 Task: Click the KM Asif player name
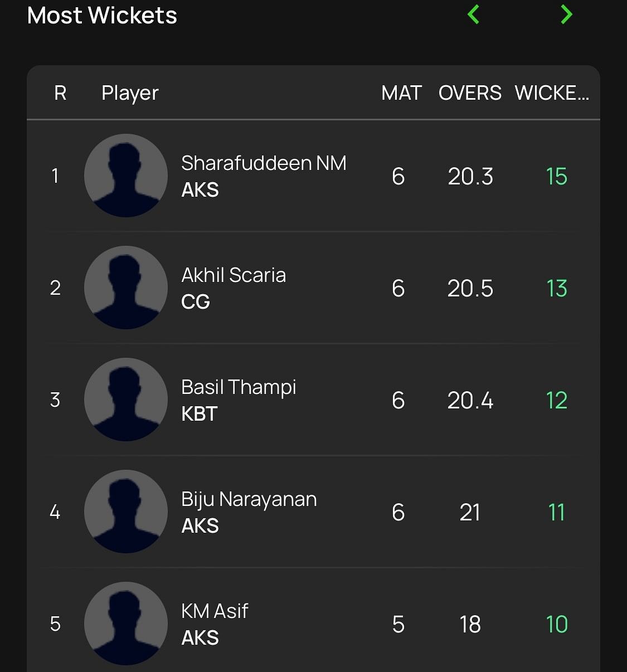(215, 611)
